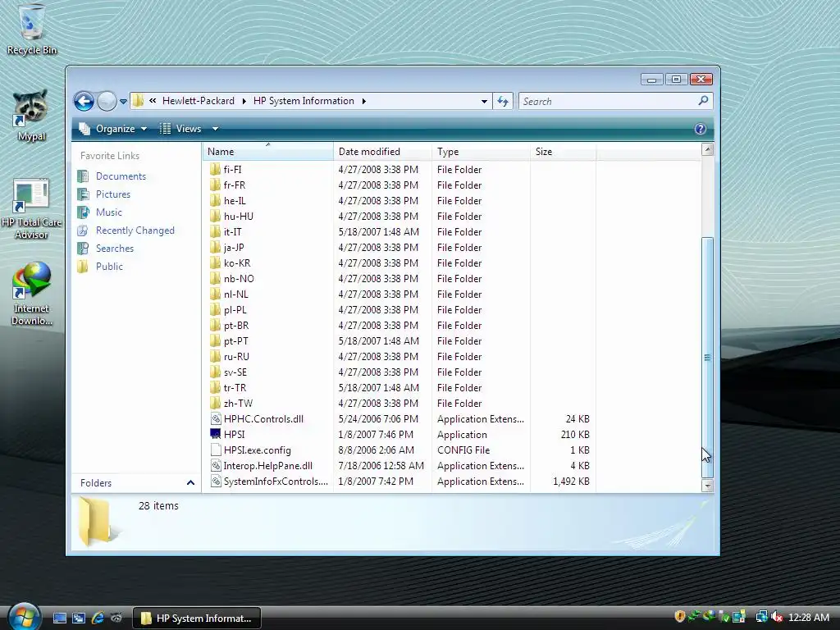Open the Documents favorite link
This screenshot has width=840, height=630.
(121, 176)
